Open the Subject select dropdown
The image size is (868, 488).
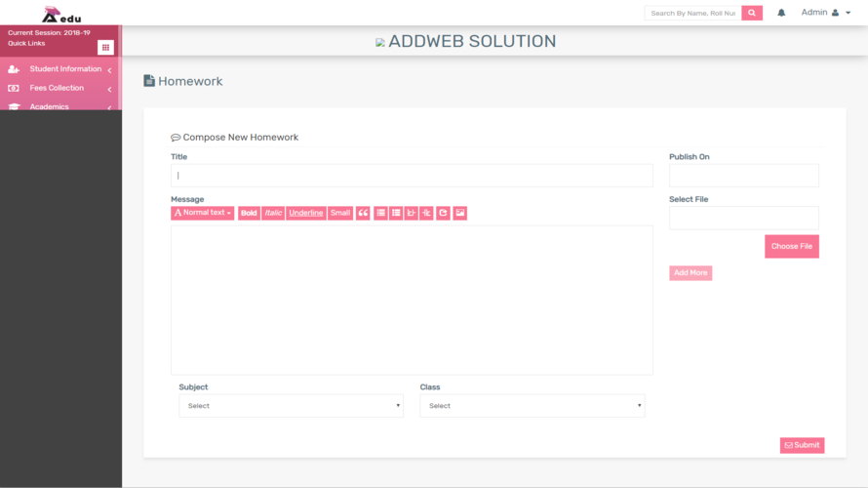(x=292, y=406)
